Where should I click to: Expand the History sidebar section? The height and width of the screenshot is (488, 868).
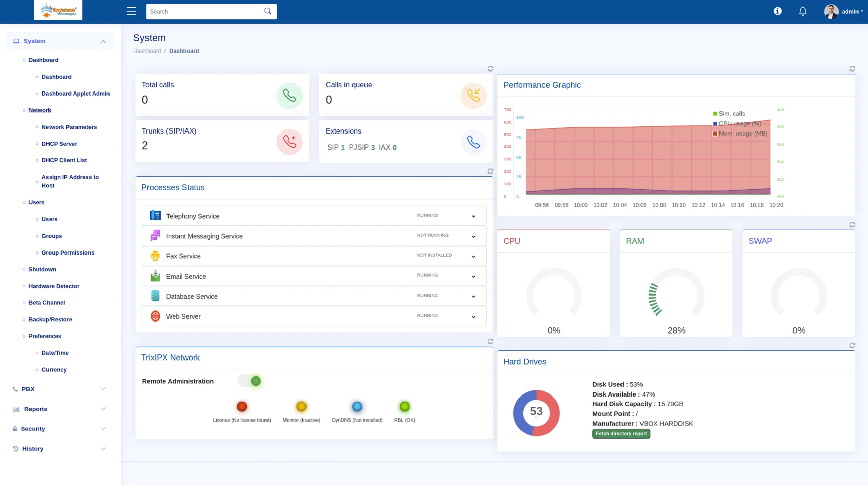point(60,449)
